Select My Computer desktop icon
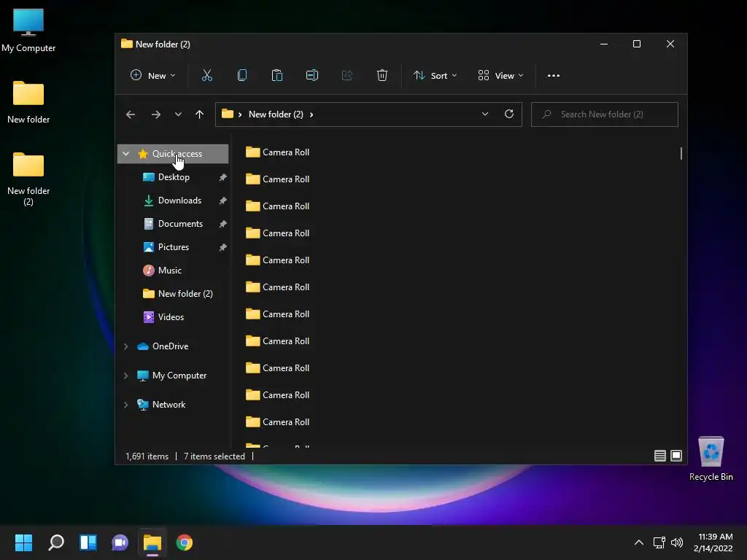Viewport: 747px width, 560px height. [x=28, y=30]
